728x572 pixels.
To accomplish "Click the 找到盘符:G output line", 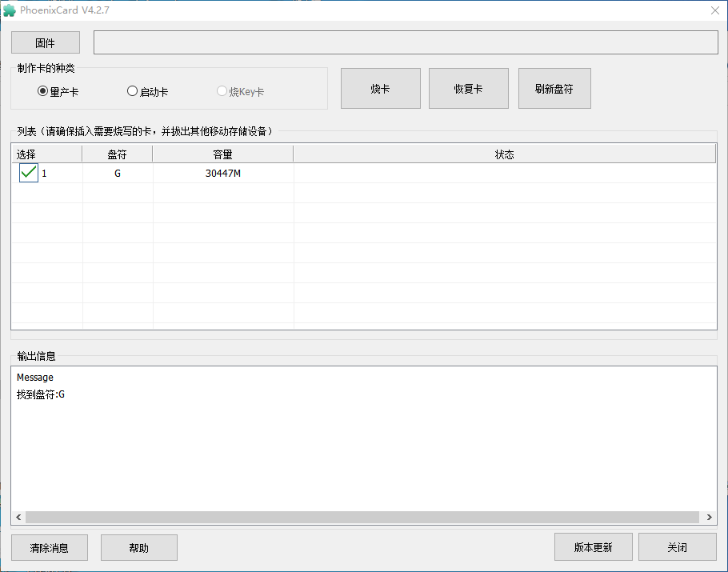I will coord(40,394).
